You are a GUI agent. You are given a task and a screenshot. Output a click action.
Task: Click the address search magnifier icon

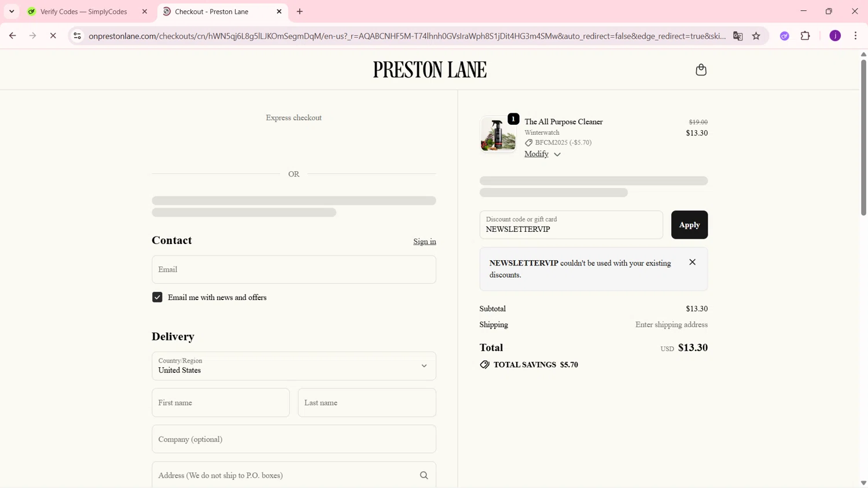(424, 475)
